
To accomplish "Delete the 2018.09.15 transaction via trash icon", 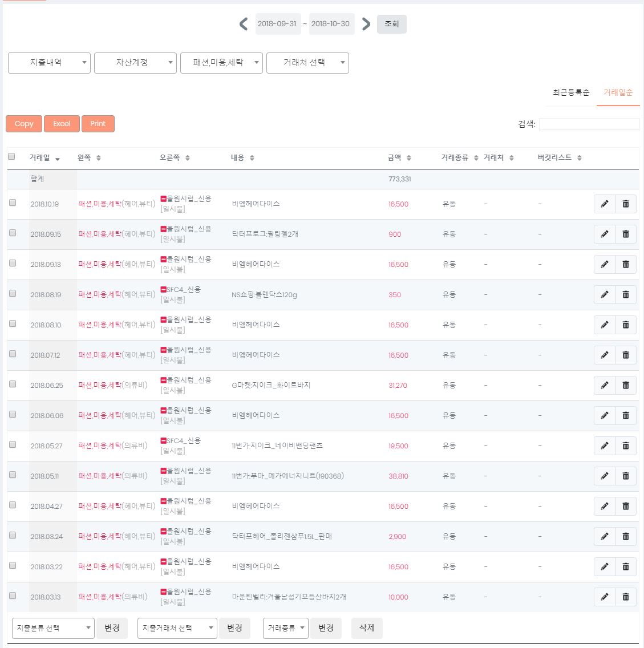I will coord(626,234).
